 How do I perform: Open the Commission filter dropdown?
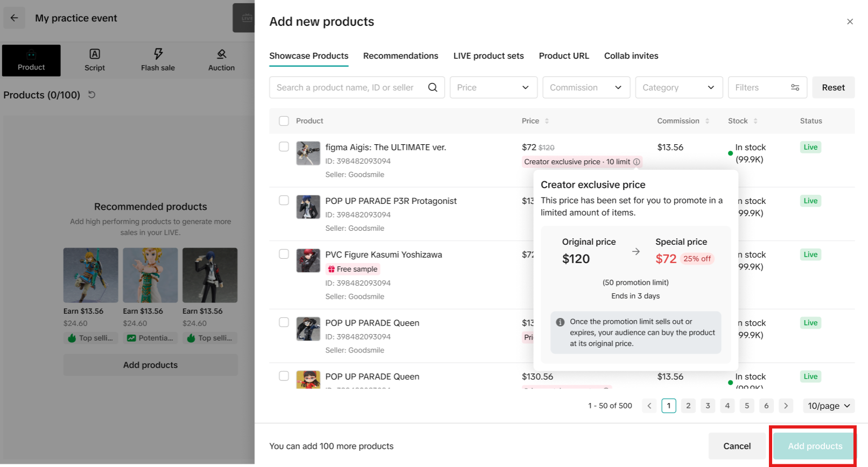point(586,88)
